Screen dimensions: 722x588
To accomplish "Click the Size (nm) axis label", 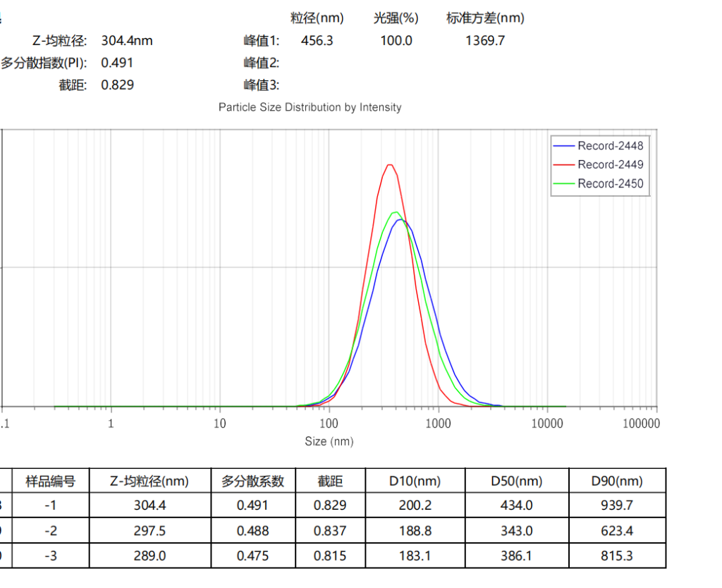I will click(x=329, y=441).
